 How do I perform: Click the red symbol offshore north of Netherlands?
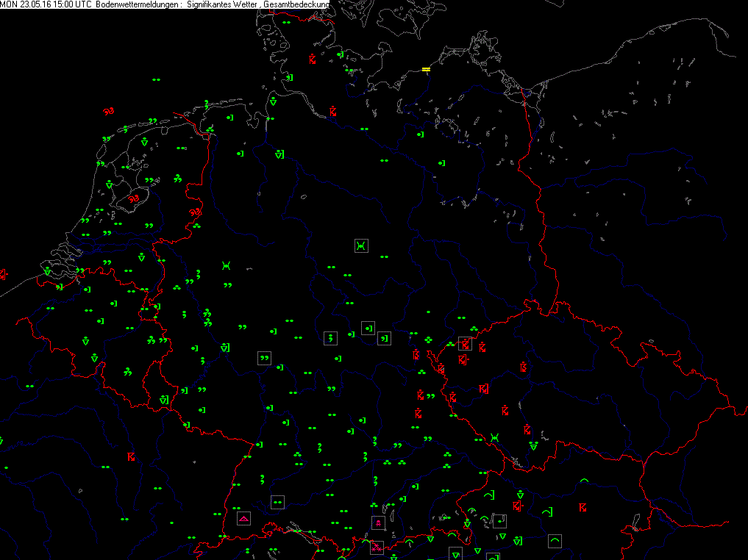point(109,112)
